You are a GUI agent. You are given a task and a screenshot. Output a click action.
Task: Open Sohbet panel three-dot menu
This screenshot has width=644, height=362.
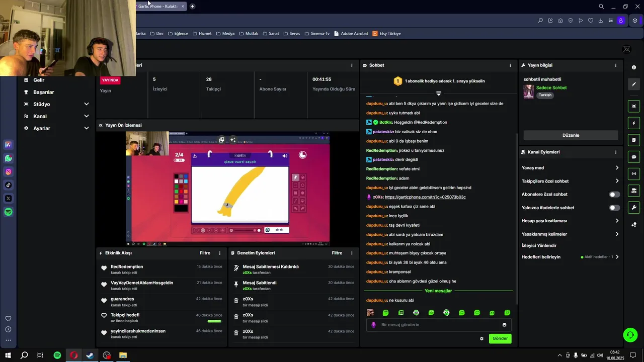tap(510, 65)
